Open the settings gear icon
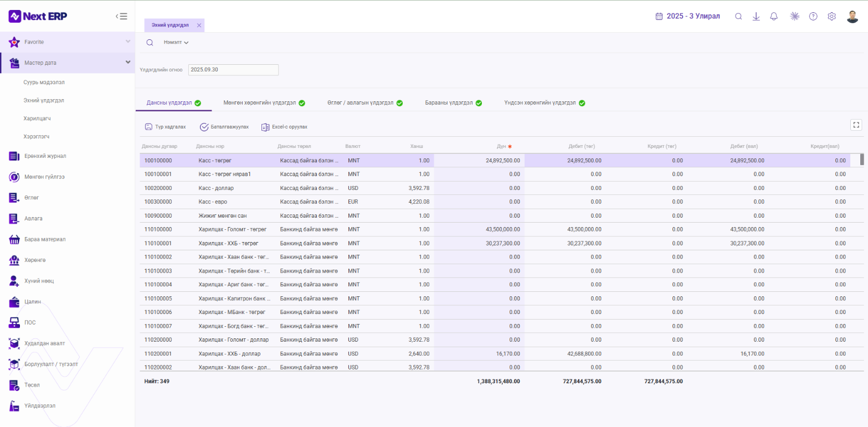The image size is (868, 427). [x=831, y=16]
